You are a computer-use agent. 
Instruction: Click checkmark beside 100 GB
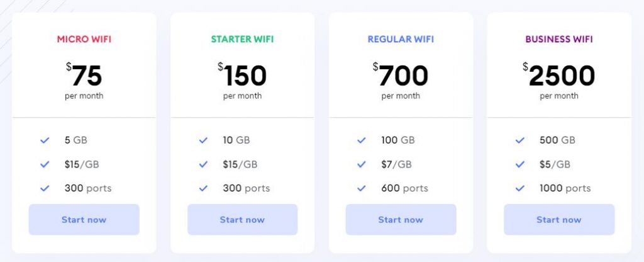[362, 140]
